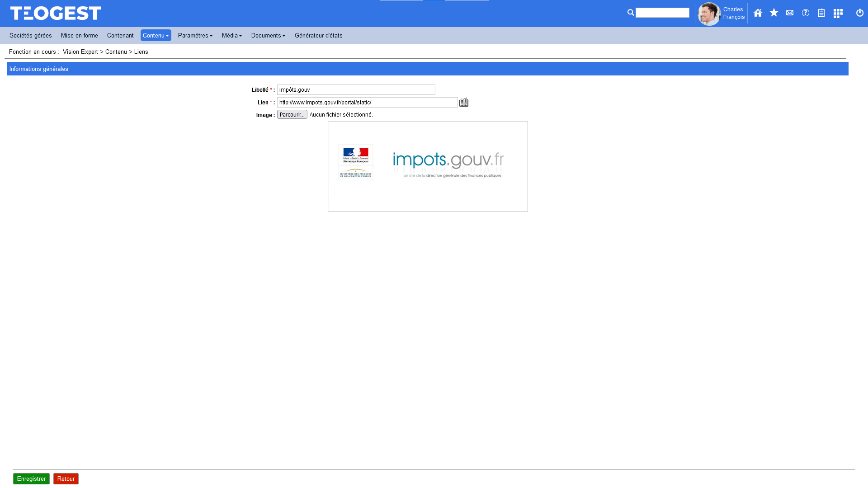Open the Documents dropdown menu
Screen dimensions: 868x488
pyautogui.click(x=268, y=35)
